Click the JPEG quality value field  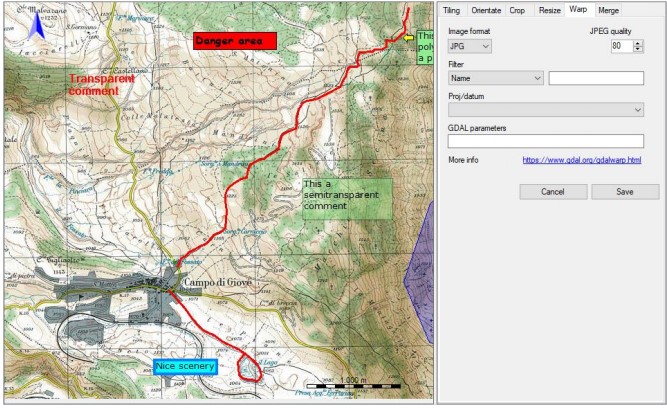[622, 46]
